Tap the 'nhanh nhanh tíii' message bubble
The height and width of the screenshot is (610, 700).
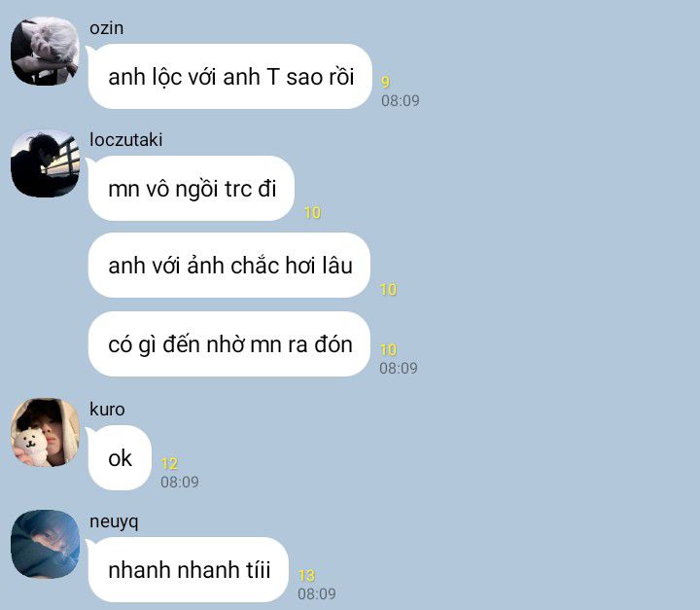(188, 570)
